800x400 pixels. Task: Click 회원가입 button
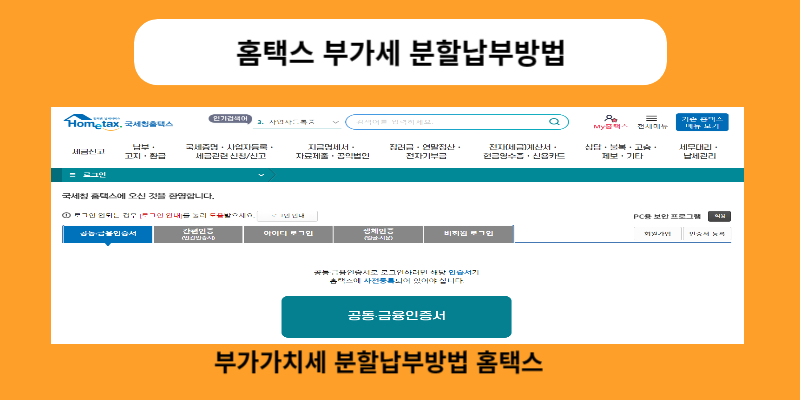[657, 234]
